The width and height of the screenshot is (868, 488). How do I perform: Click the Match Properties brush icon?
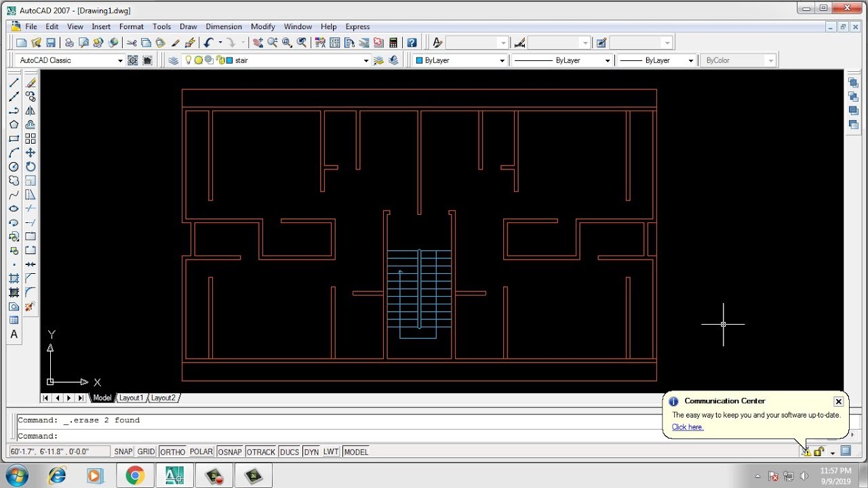coord(176,43)
